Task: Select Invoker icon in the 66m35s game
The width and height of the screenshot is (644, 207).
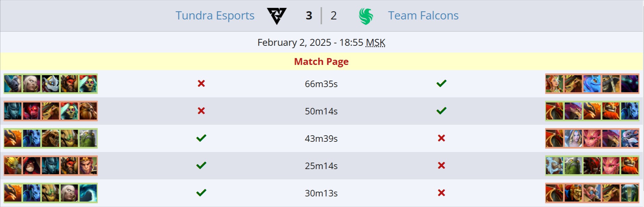Action: point(31,84)
